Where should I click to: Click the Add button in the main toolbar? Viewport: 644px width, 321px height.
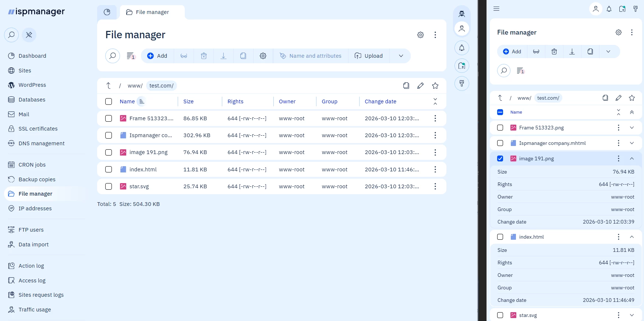(157, 56)
